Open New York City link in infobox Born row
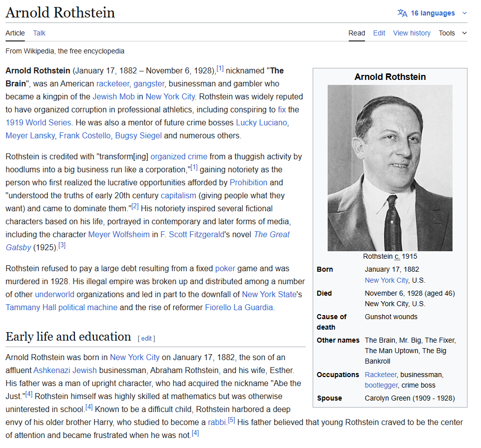481x448 pixels. [x=387, y=280]
